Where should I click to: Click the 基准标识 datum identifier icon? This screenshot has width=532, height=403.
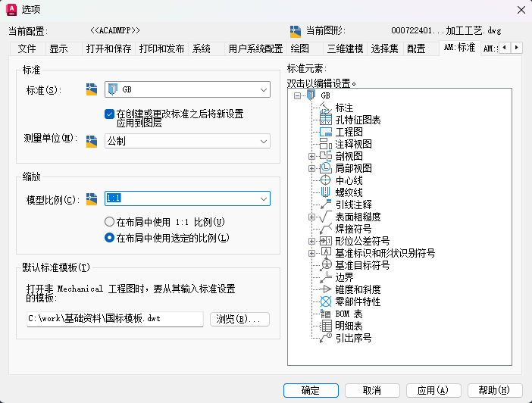click(x=326, y=253)
